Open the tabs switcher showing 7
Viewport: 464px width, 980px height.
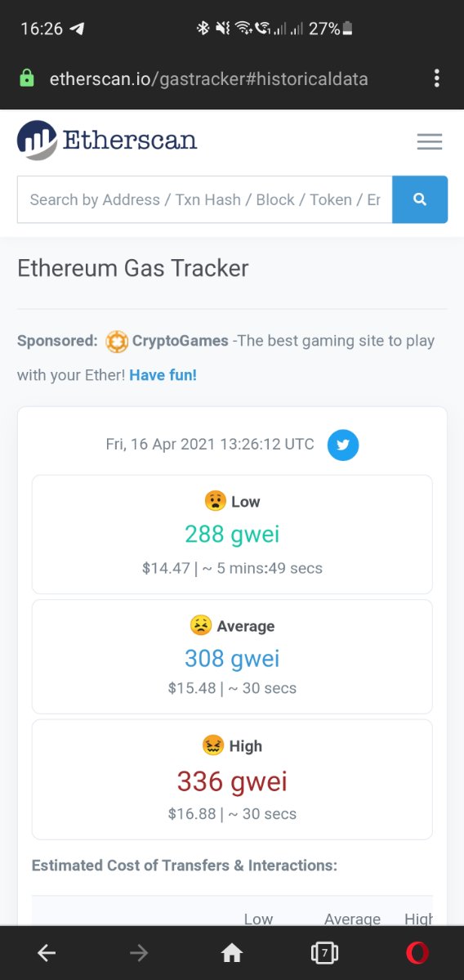(324, 952)
